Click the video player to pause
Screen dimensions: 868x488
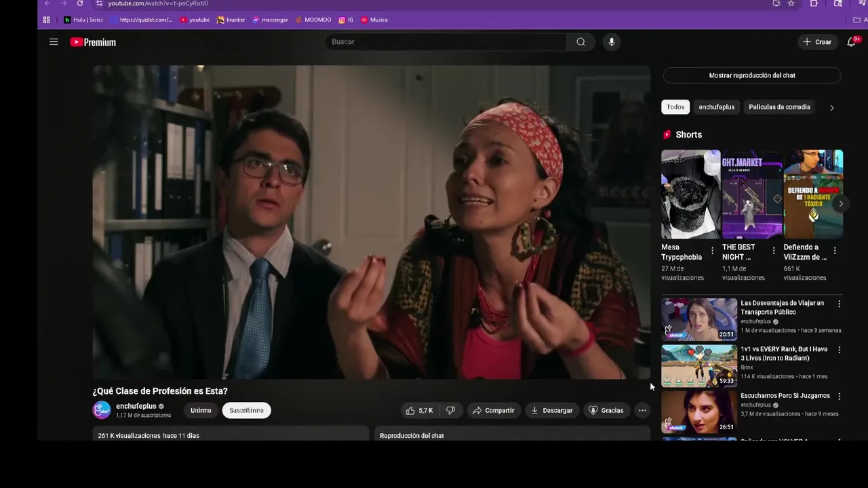tap(371, 222)
